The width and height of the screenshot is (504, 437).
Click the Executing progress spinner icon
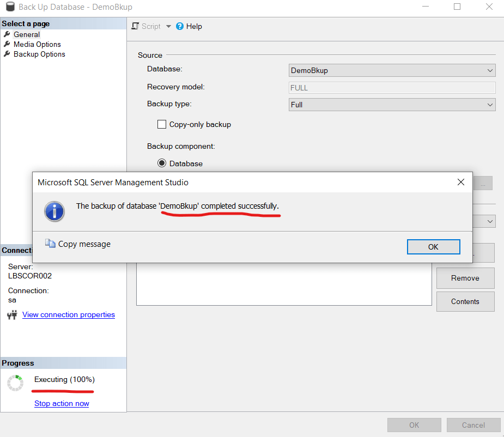[15, 383]
